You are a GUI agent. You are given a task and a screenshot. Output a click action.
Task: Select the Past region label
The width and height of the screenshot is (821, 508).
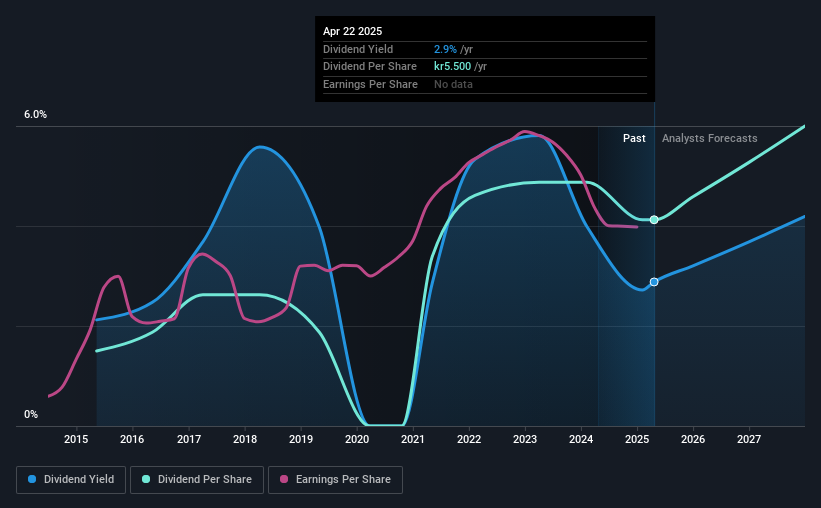[634, 138]
